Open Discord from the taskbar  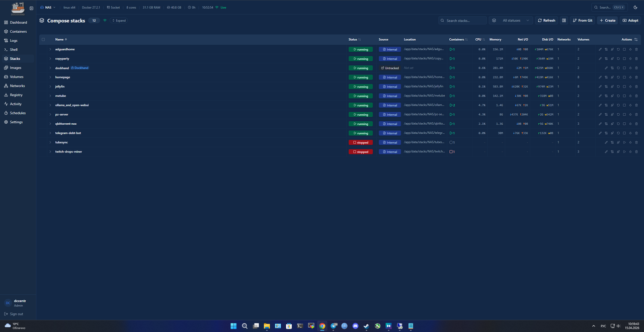click(x=355, y=326)
